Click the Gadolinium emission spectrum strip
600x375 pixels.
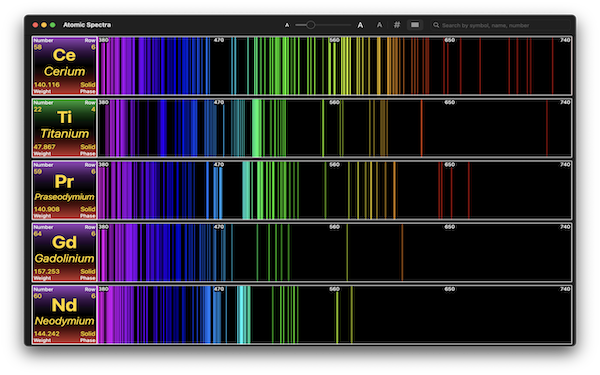click(x=335, y=253)
